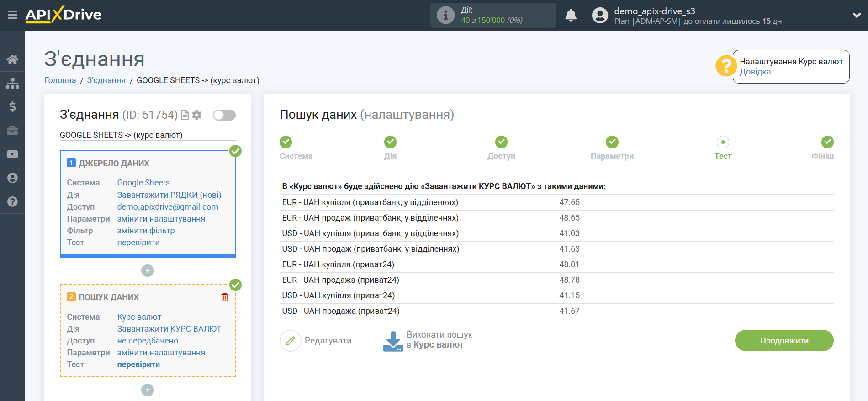The height and width of the screenshot is (401, 868).
Task: Click Завантажити РЯДКИ (нові) action link
Action: point(169,195)
